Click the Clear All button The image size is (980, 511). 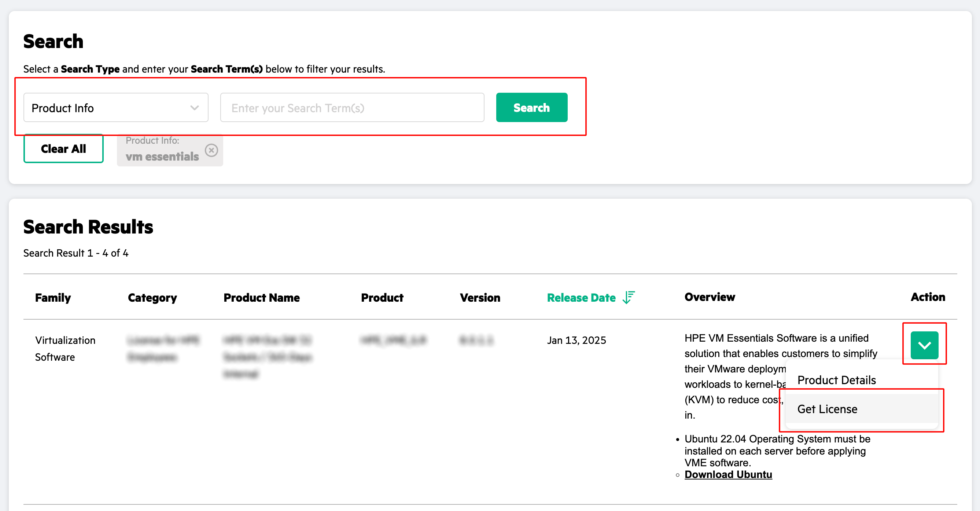[x=63, y=149]
